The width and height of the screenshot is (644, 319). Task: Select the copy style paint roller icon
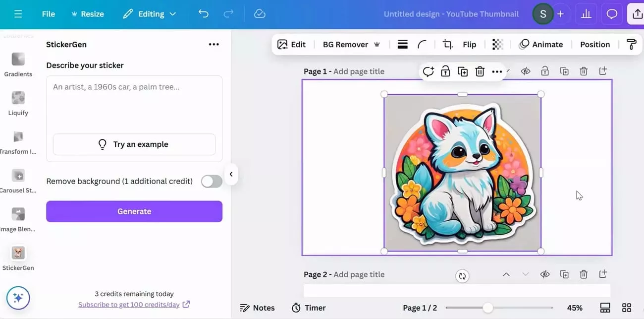pyautogui.click(x=632, y=44)
